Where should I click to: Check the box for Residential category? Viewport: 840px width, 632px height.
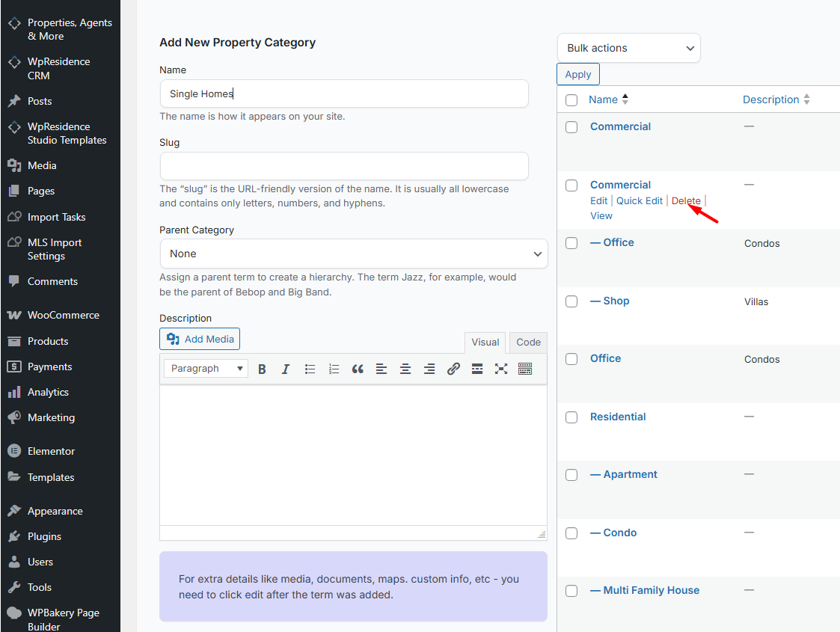point(571,417)
